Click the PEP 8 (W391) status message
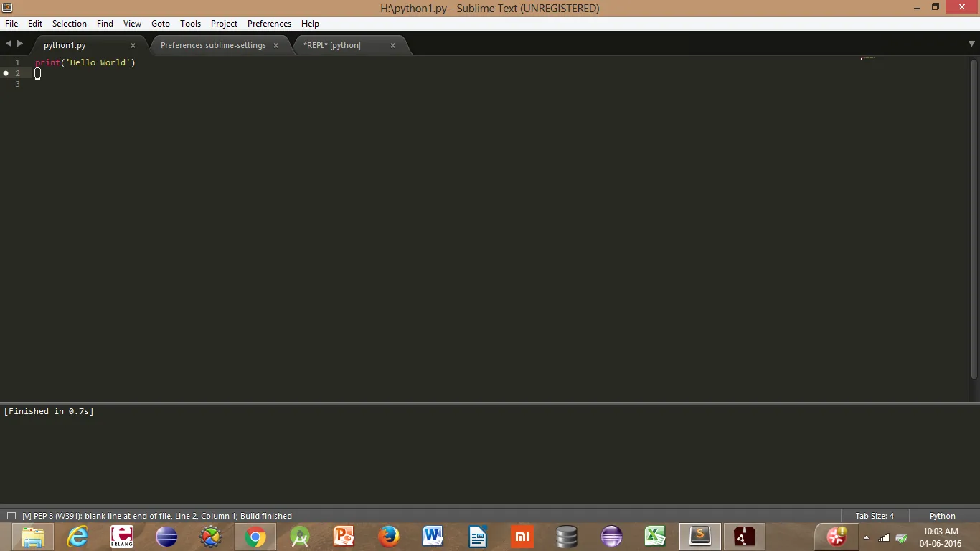This screenshot has height=551, width=980. click(157, 516)
